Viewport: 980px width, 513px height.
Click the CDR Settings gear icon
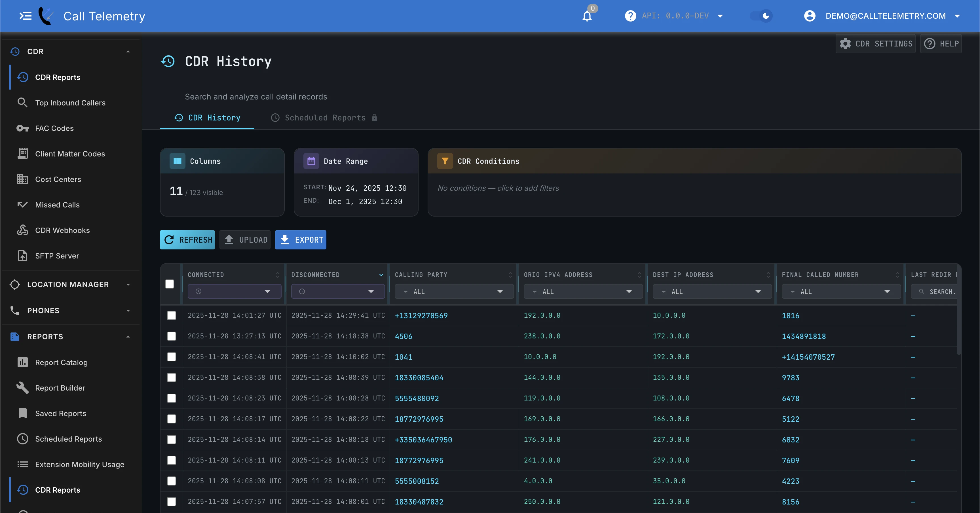point(845,44)
